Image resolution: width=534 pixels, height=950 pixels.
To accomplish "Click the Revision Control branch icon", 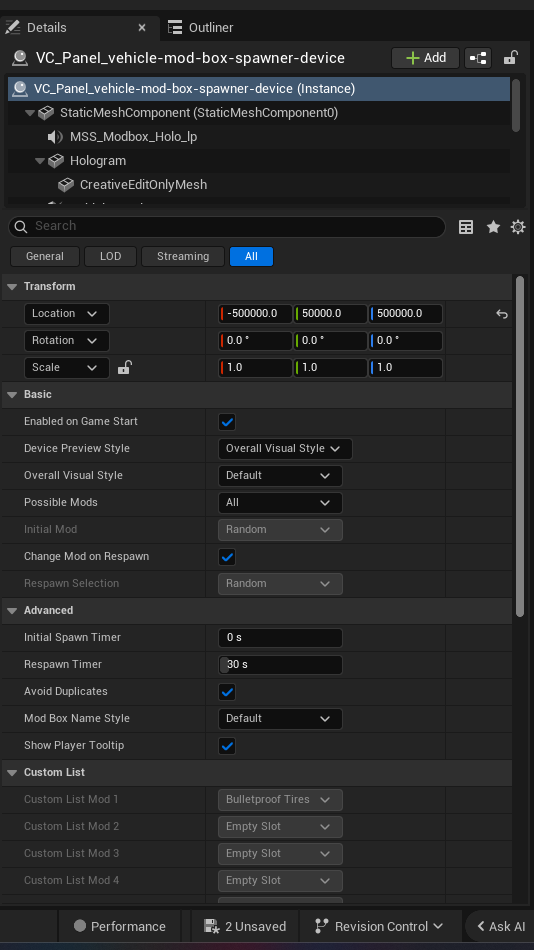I will coord(321,926).
